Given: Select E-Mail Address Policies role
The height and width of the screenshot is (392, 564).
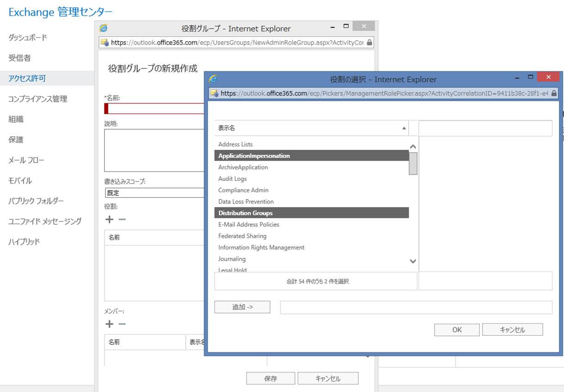Looking at the screenshot, I should click(x=312, y=224).
